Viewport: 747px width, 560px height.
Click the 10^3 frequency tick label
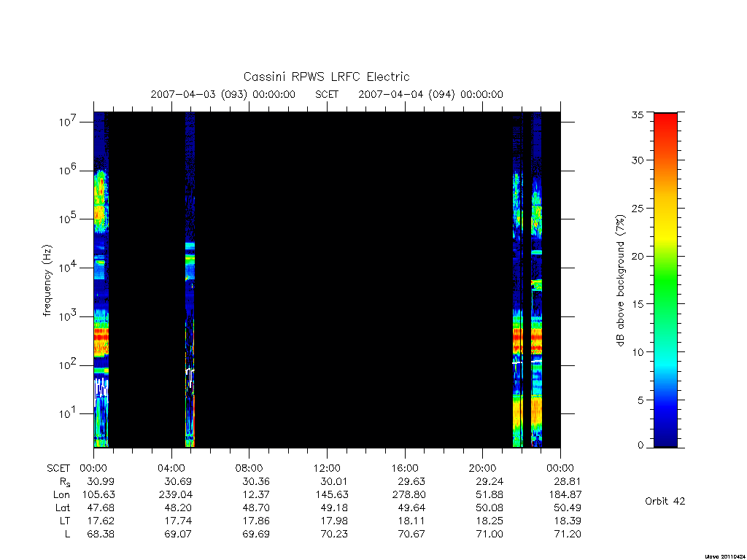[x=68, y=316]
